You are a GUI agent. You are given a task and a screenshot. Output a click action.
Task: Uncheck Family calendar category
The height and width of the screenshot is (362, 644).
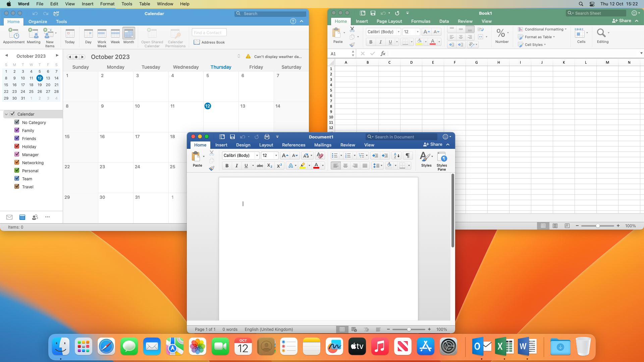point(17,130)
